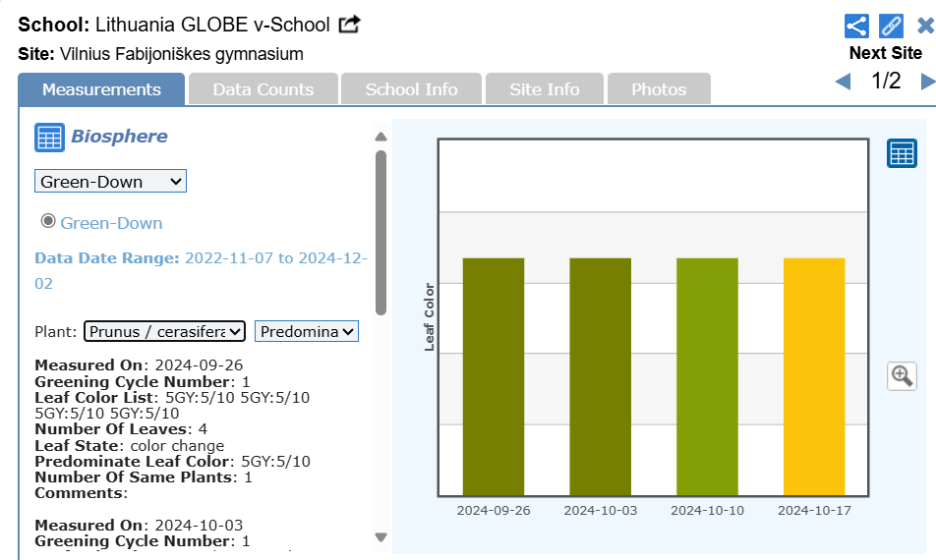
Task: Open the Prunus / cerasifera plant dropdown
Action: click(x=164, y=332)
